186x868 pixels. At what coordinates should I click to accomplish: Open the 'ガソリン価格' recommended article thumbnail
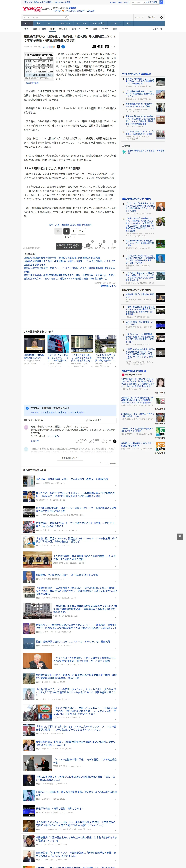[58, 344]
